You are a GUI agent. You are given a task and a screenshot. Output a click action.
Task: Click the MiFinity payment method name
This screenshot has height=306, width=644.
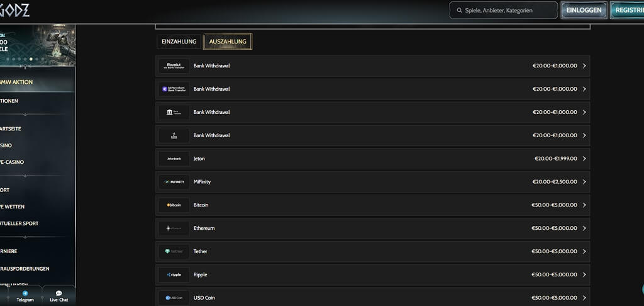[202, 182]
